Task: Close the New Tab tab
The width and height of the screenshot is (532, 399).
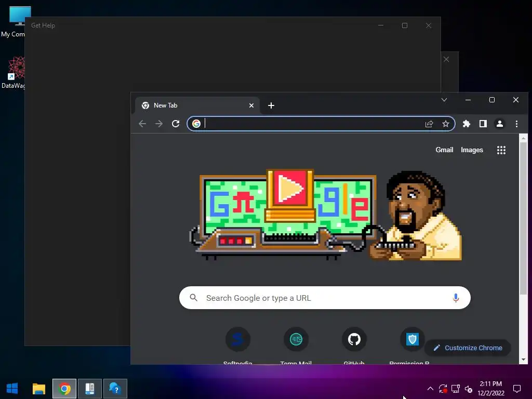Action: pos(251,105)
